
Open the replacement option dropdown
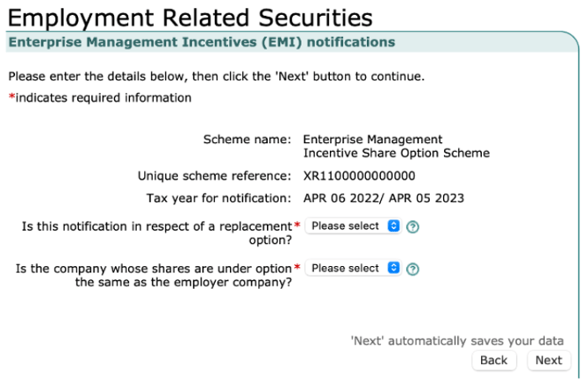pos(354,226)
